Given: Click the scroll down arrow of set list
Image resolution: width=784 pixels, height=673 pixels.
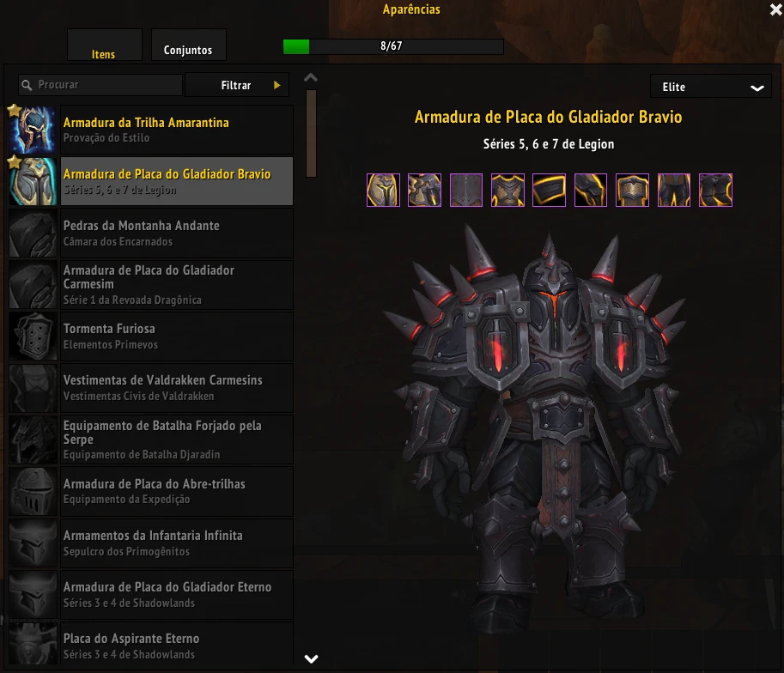Looking at the screenshot, I should click(311, 658).
